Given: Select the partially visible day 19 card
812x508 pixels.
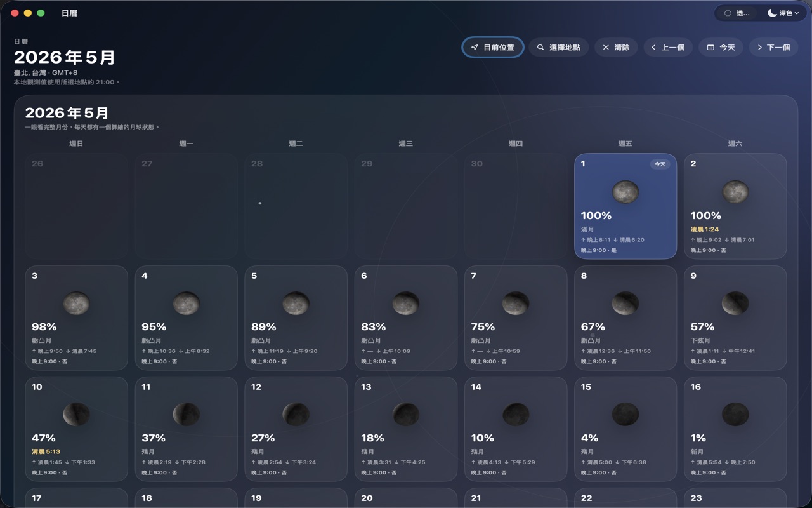Looking at the screenshot, I should 296,498.
